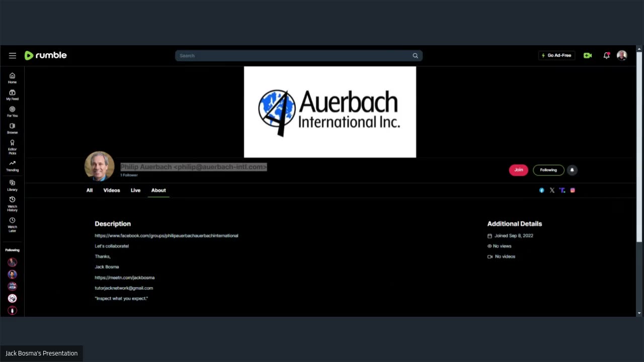
Task: Open Browse in sidebar
Action: (12, 129)
